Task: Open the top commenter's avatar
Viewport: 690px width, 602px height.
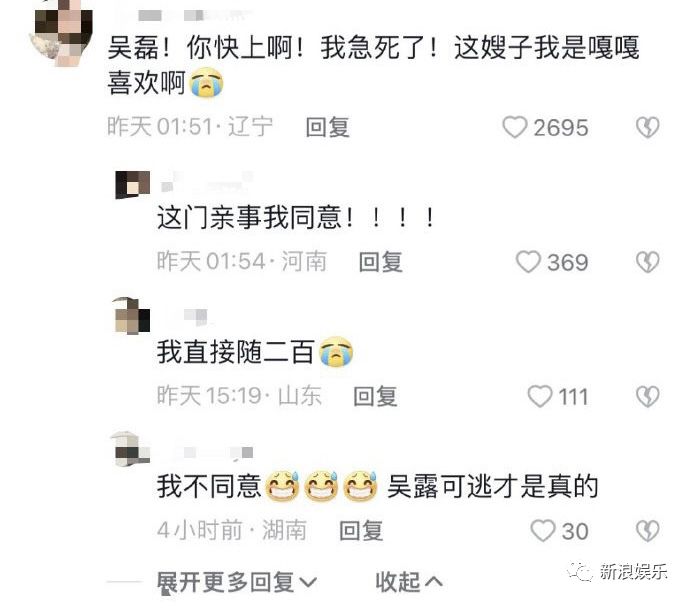Action: (61, 31)
